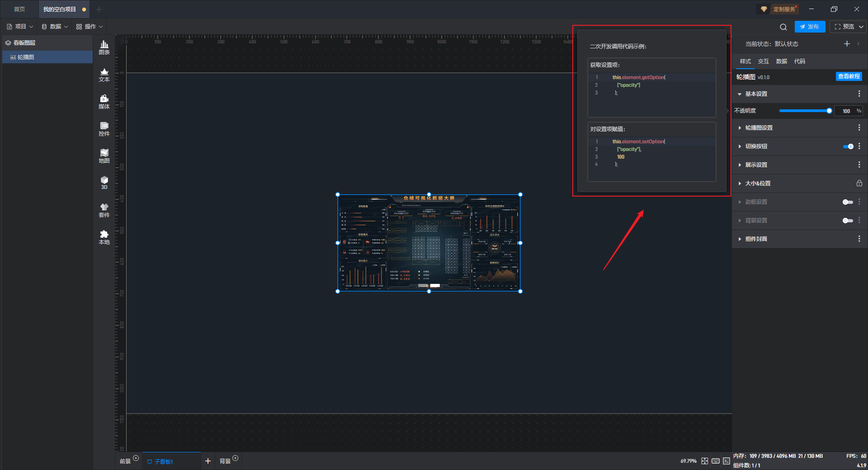Disable the 切换按钮 toggle switch
This screenshot has height=470, width=868.
click(x=848, y=146)
